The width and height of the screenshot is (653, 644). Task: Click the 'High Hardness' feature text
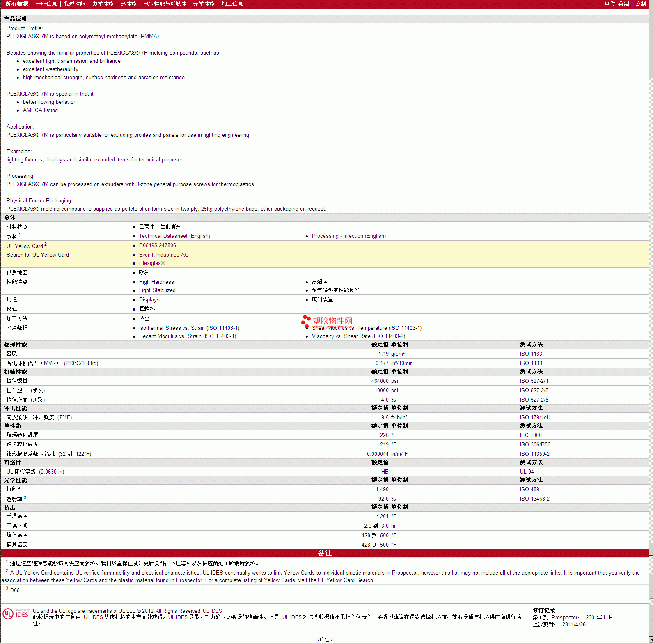pyautogui.click(x=156, y=282)
